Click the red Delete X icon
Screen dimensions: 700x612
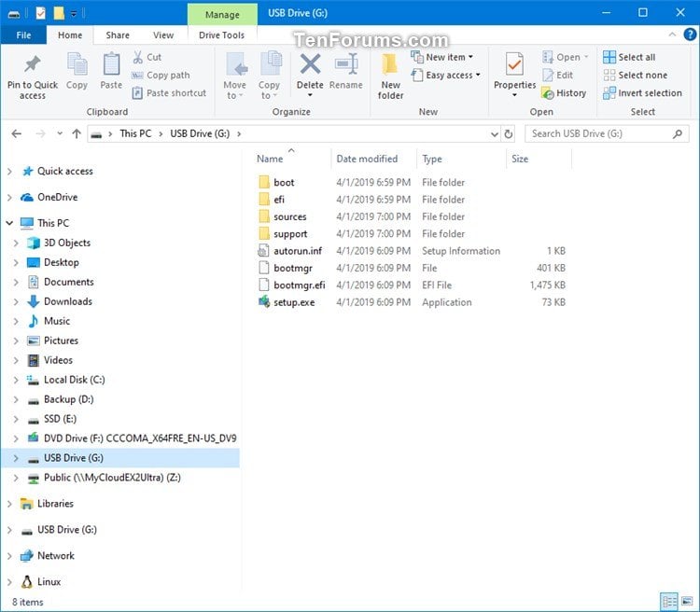(x=310, y=63)
